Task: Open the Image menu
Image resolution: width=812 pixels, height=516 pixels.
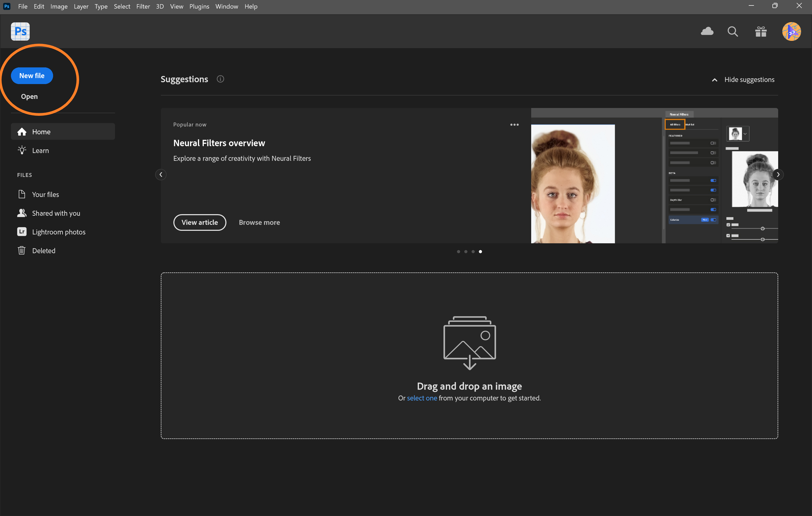Action: point(59,7)
